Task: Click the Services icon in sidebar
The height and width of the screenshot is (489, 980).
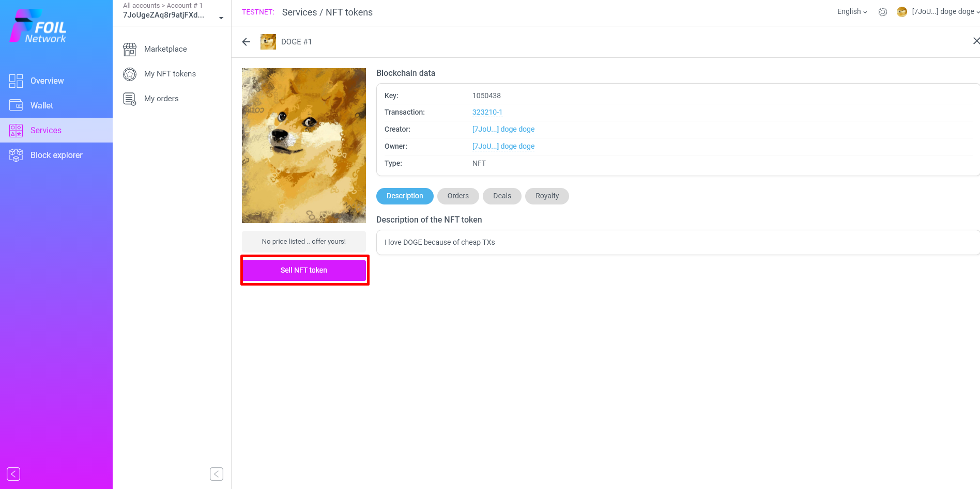Action: [x=16, y=130]
